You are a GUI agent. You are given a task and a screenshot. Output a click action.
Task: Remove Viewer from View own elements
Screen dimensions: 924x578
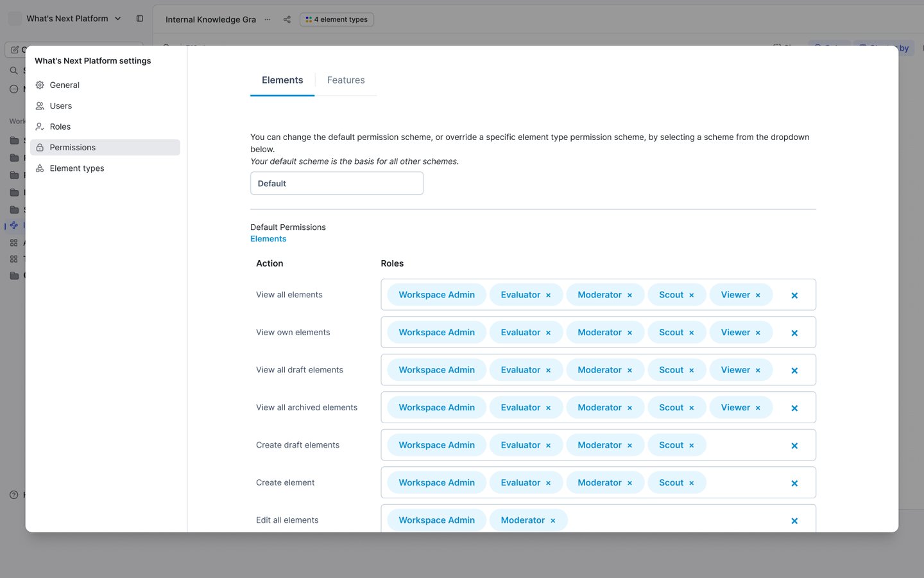point(758,333)
